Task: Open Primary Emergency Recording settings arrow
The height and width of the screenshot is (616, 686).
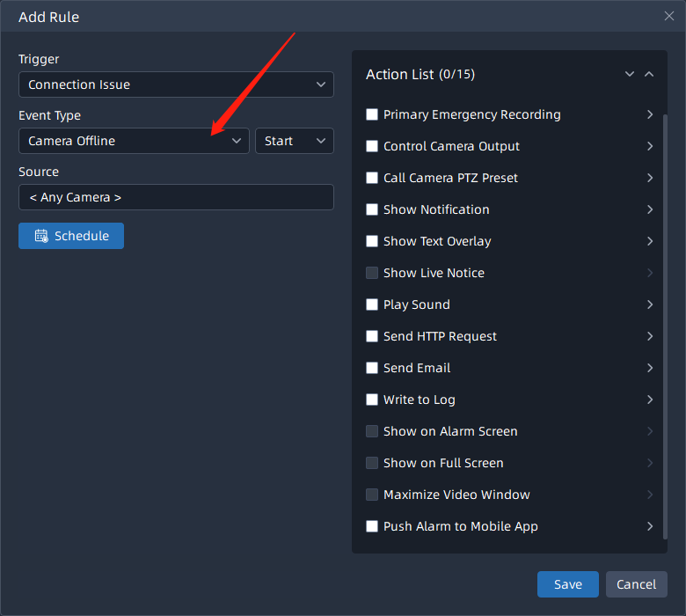Action: (650, 114)
